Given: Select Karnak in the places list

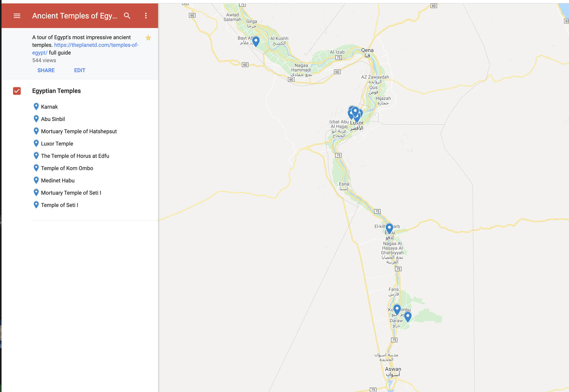Looking at the screenshot, I should (x=49, y=107).
